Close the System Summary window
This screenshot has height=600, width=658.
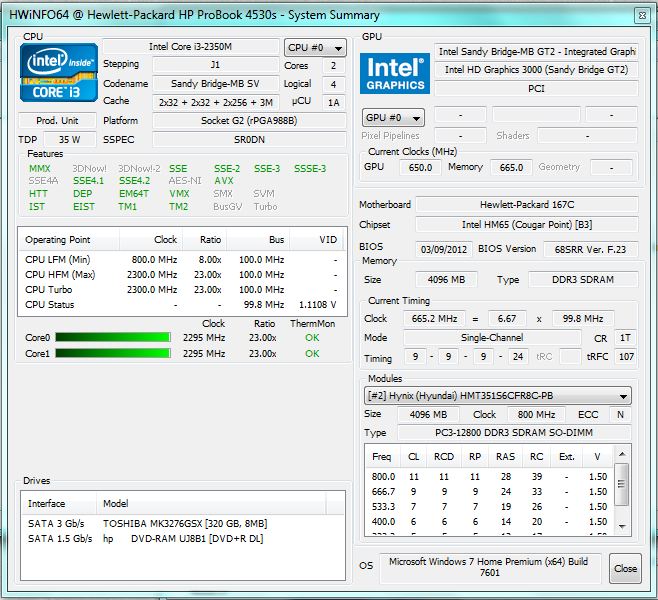pyautogui.click(x=642, y=16)
